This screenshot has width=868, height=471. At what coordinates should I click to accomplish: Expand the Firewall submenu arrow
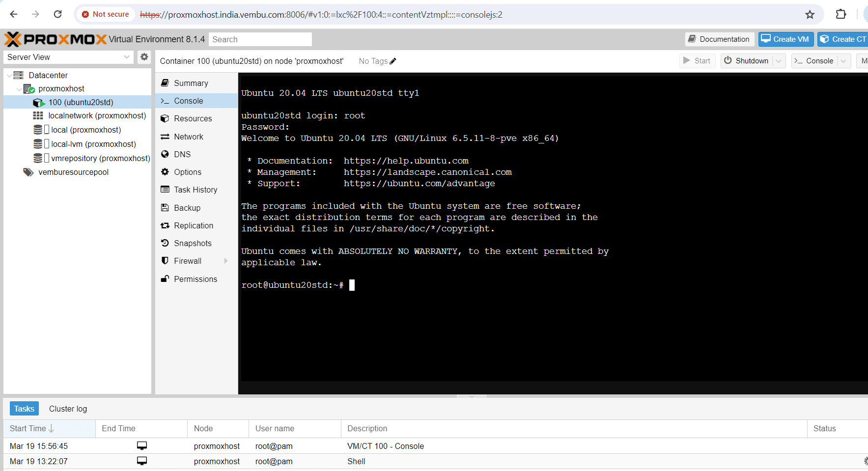tap(226, 261)
